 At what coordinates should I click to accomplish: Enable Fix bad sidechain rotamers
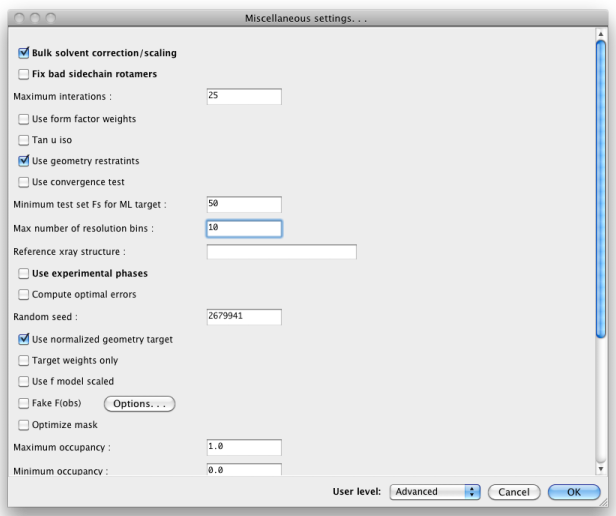coord(24,74)
